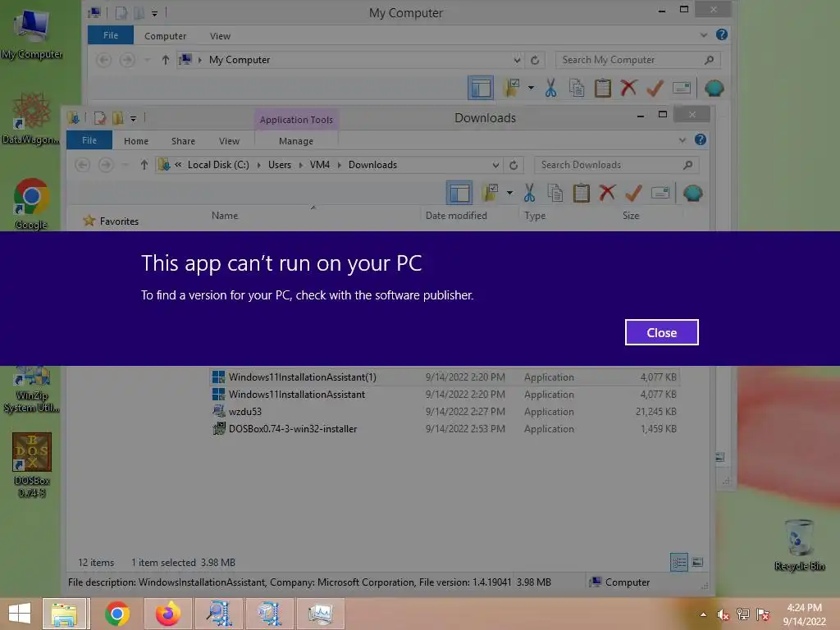Click the Search My Computer field
Screen dimensions: 840x630
[638, 60]
